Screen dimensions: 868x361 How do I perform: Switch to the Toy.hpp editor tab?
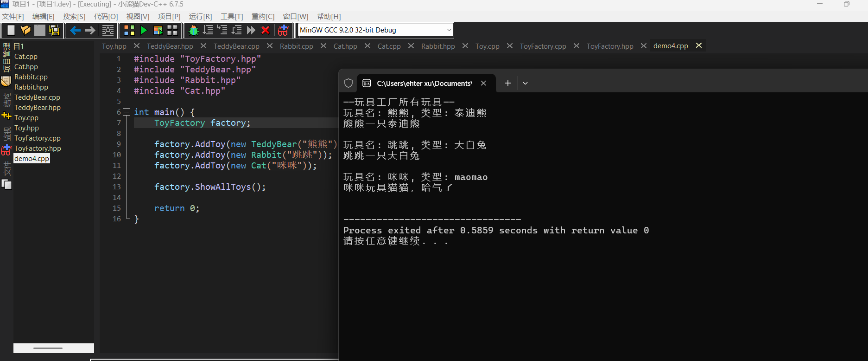click(x=114, y=46)
